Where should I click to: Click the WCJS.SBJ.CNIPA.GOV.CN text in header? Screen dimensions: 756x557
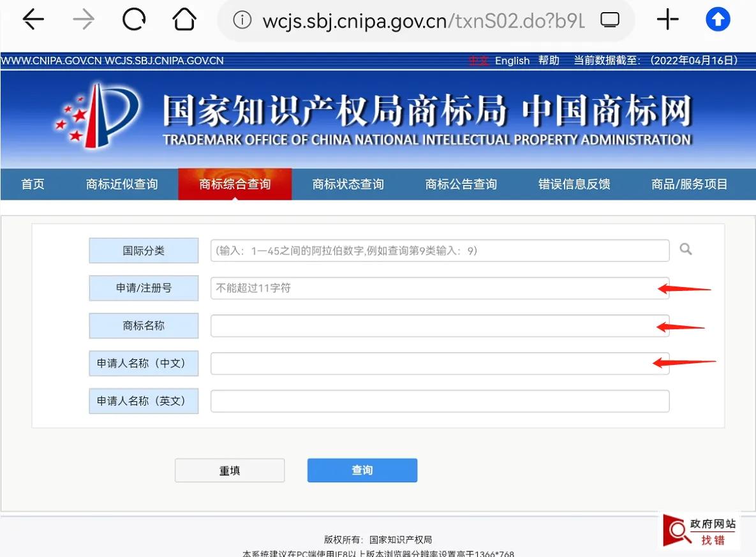click(x=164, y=61)
